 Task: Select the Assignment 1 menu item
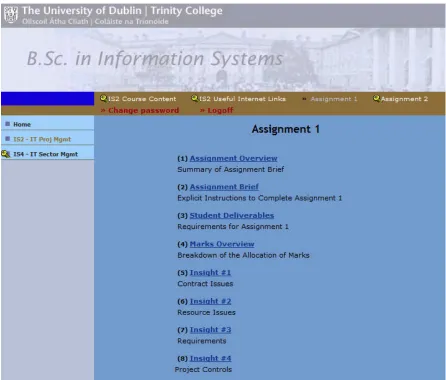coord(334,99)
